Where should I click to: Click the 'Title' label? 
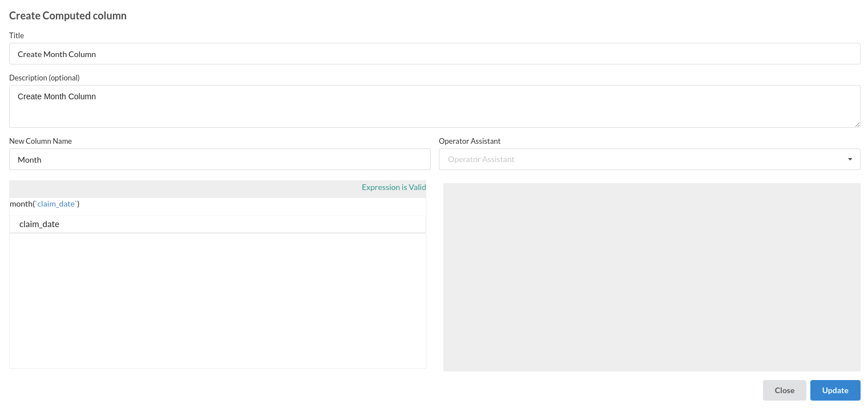click(x=17, y=35)
